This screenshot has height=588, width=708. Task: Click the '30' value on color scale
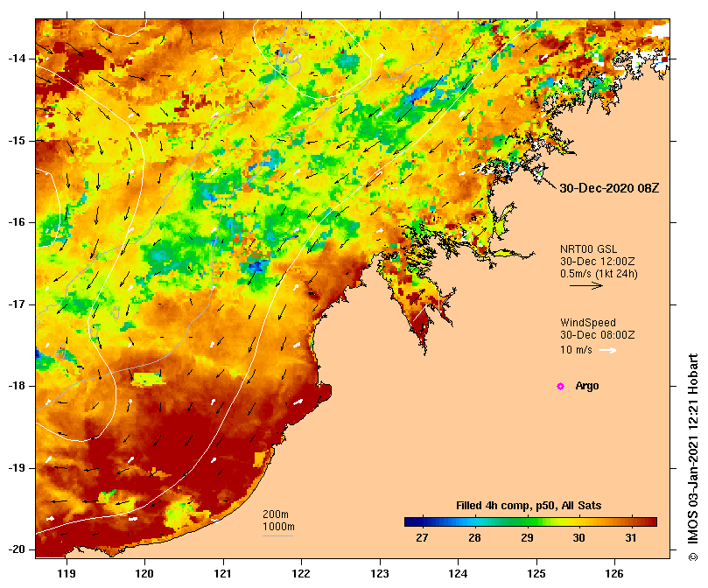coord(578,538)
